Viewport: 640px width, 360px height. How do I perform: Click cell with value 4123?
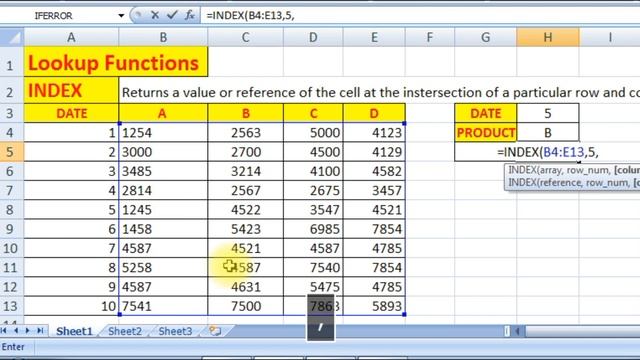pos(374,133)
